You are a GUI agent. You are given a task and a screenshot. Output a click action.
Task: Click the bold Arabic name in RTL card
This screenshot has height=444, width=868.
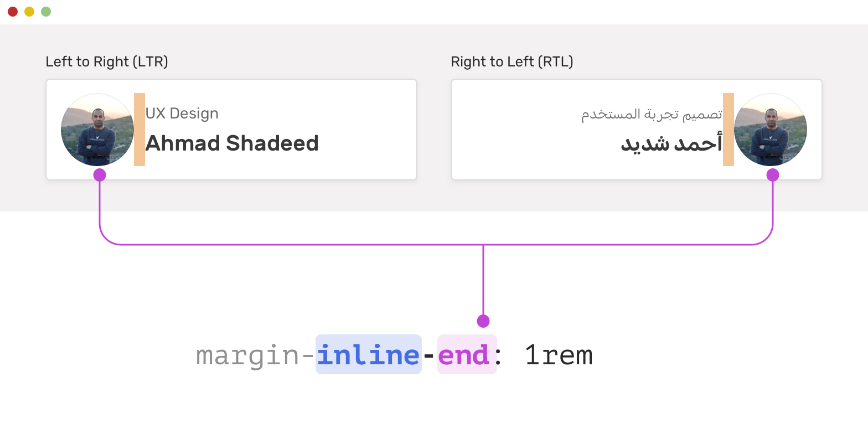tap(671, 143)
